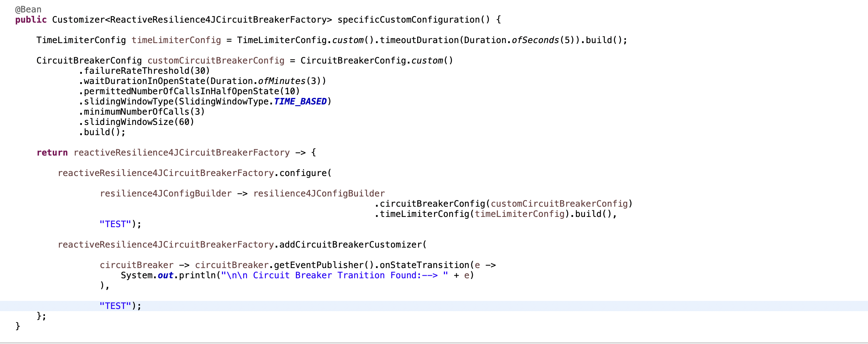This screenshot has width=868, height=344.
Task: Click the .minimumNumberOfCalls(3) line
Action: point(142,112)
